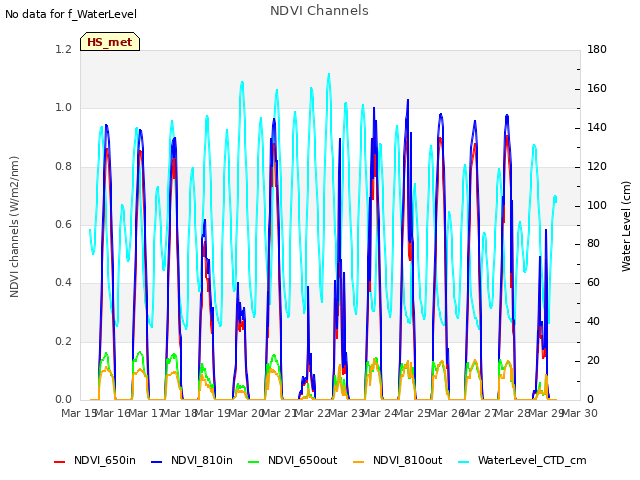Click the HS_met site label badge
The width and height of the screenshot is (640, 480).
click(110, 42)
